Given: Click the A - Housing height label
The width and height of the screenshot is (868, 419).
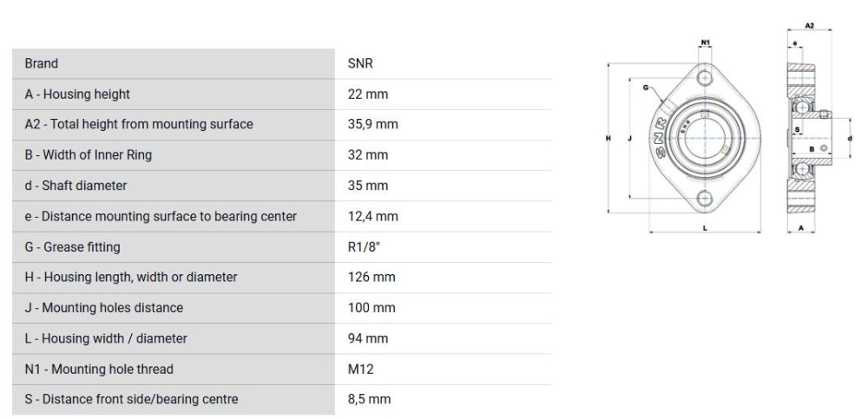Looking at the screenshot, I should (x=77, y=94).
